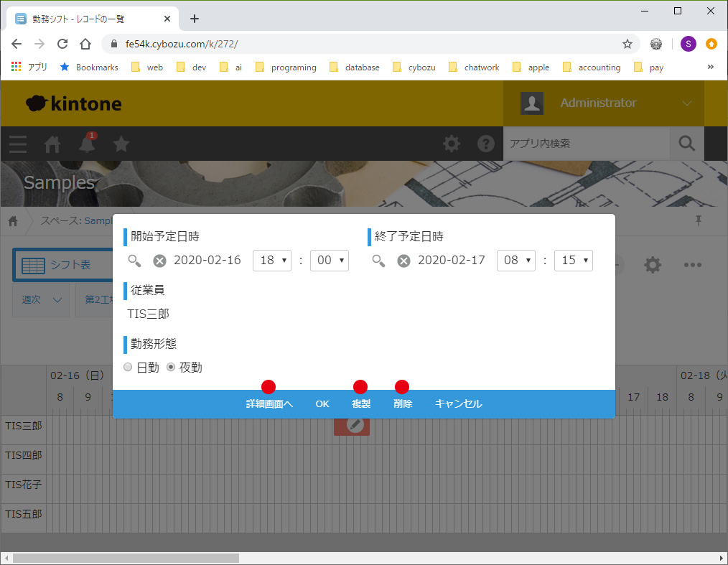Open the start hour dropdown showing 18
The width and height of the screenshot is (728, 565).
(x=272, y=260)
